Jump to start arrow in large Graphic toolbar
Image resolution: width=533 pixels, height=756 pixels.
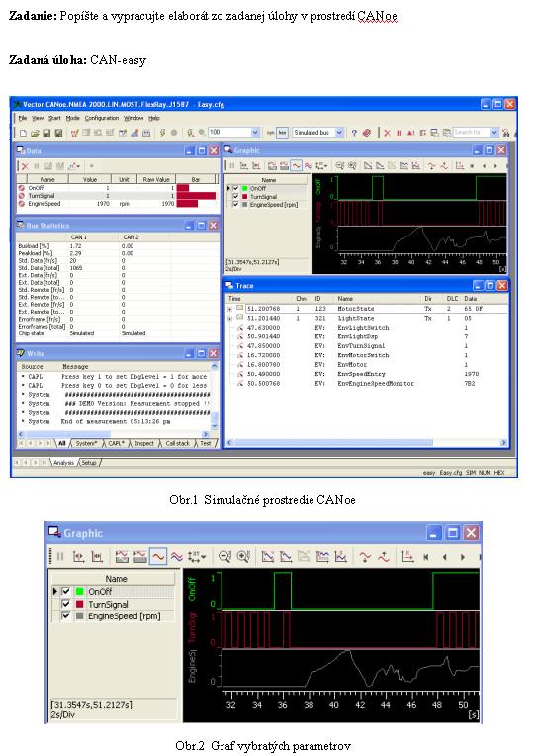coord(426,557)
